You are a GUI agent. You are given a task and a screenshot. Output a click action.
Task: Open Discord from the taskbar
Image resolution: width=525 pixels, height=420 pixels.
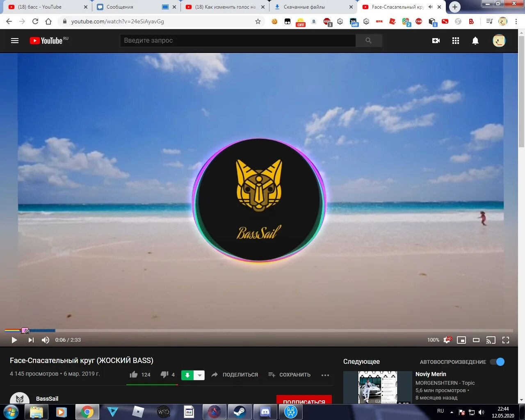[265, 412]
